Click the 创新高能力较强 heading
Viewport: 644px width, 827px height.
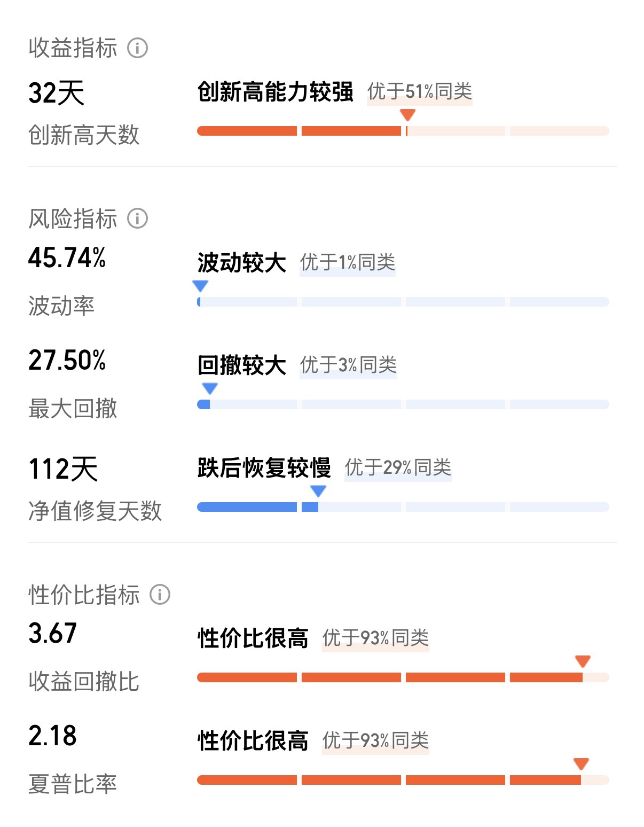(275, 92)
